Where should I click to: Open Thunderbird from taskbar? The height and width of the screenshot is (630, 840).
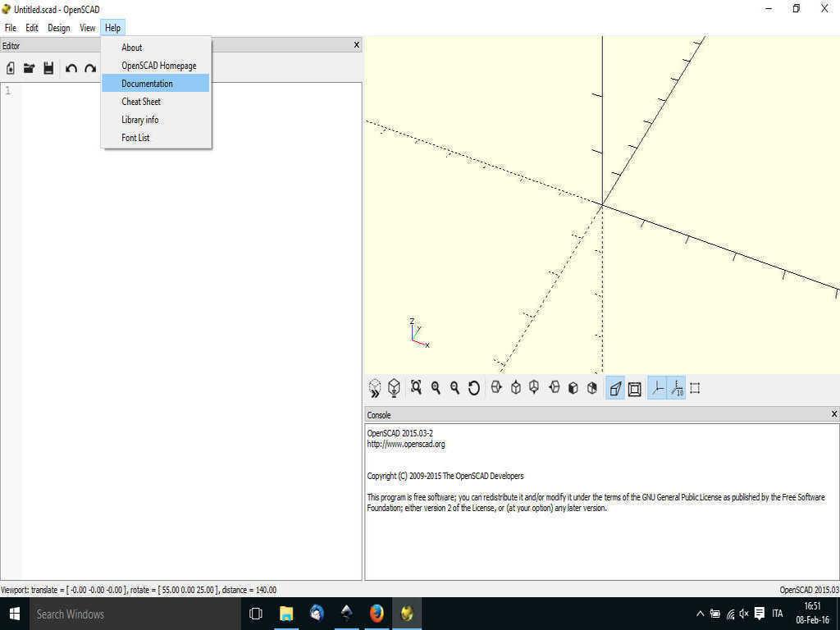[317, 614]
